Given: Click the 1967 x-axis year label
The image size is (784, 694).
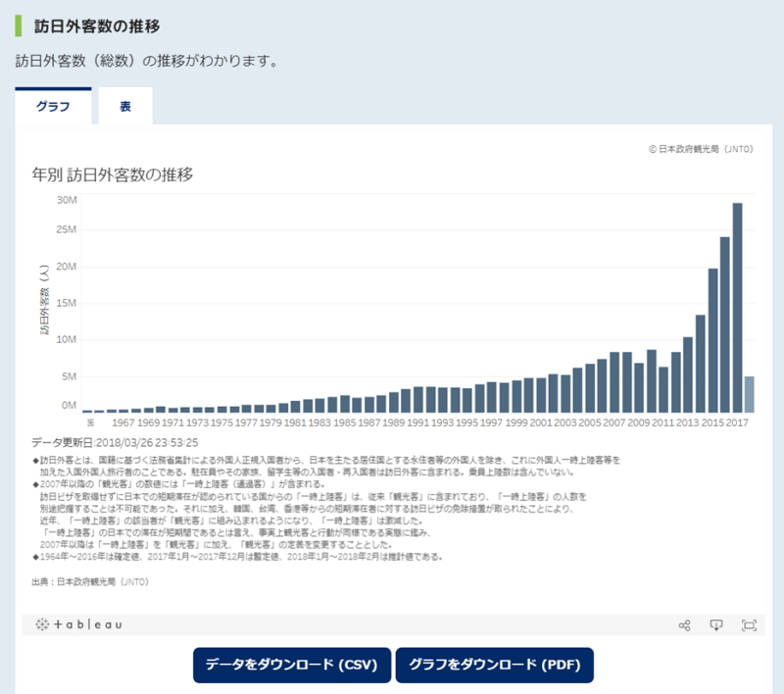Looking at the screenshot, I should [123, 422].
